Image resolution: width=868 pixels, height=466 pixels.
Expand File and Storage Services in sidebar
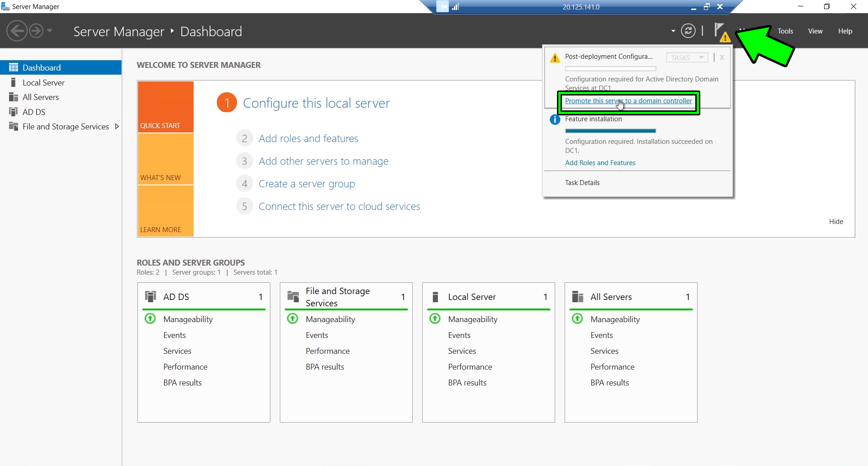click(x=117, y=126)
